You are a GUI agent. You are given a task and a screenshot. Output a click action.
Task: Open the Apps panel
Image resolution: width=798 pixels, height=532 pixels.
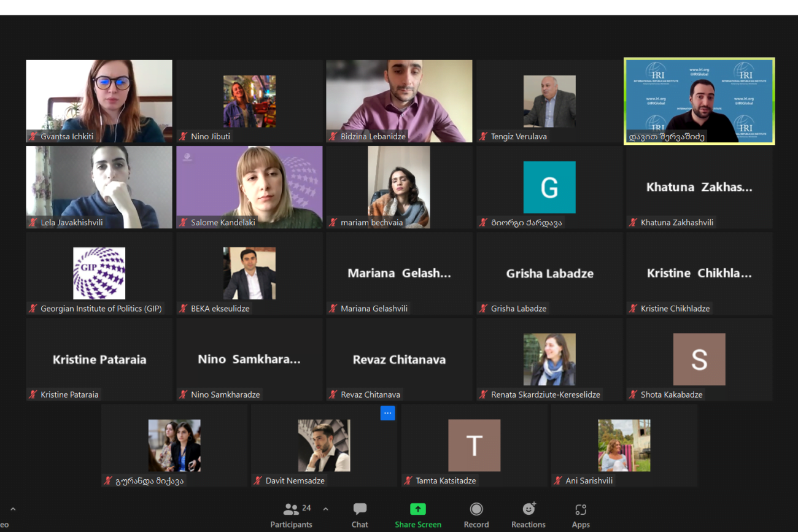coord(581,515)
